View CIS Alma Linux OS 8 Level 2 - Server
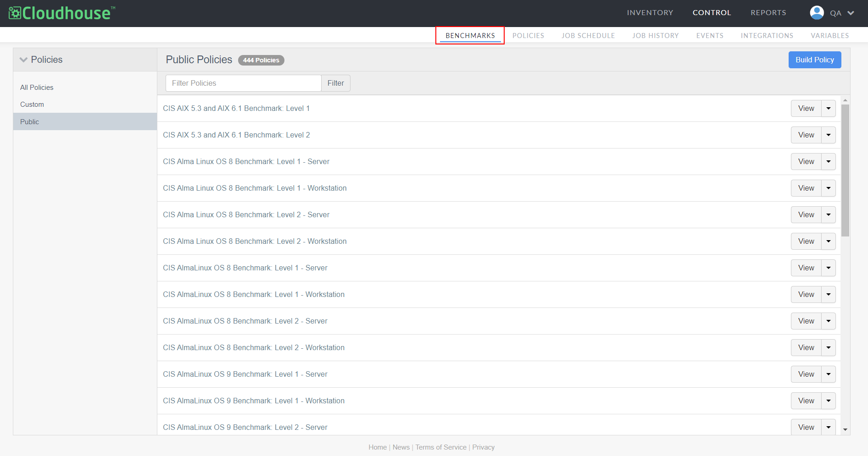The width and height of the screenshot is (868, 456). click(x=806, y=215)
